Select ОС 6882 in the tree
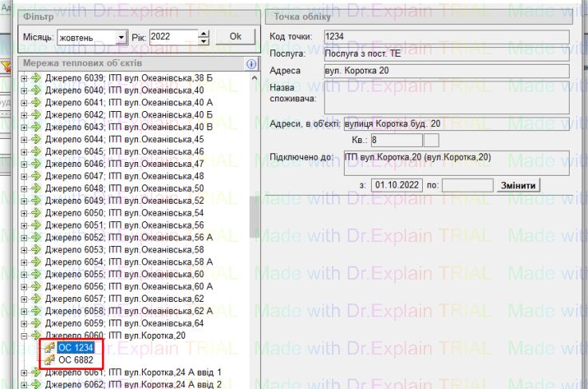Viewport: 588px width, 389px height. [76, 360]
